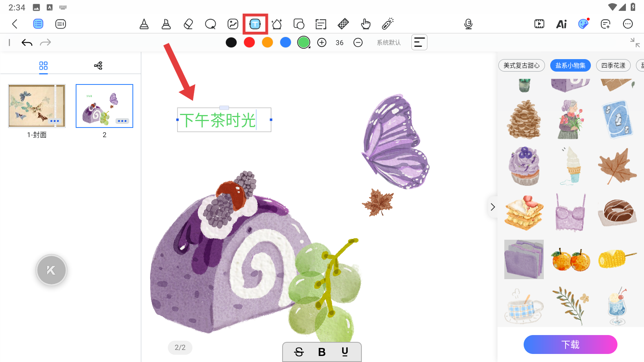644x362 pixels.
Task: Pick the red text color swatch
Action: (249, 42)
